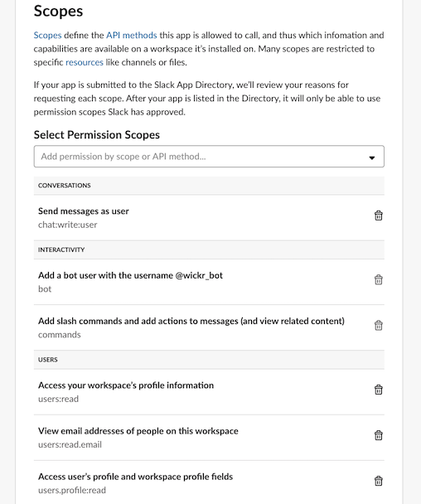Click the Interactivity section header
The width and height of the screenshot is (421, 504).
[209, 250]
